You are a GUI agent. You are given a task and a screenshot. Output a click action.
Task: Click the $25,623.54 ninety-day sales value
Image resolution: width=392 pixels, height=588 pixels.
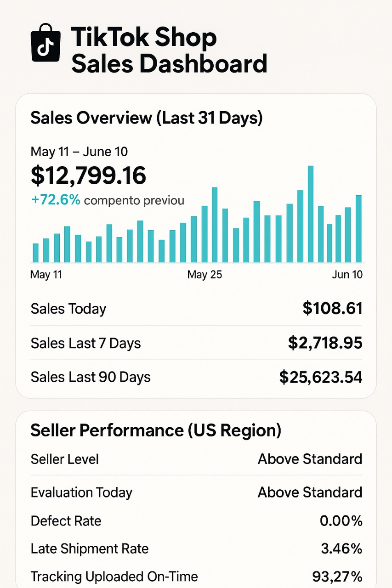click(x=321, y=377)
